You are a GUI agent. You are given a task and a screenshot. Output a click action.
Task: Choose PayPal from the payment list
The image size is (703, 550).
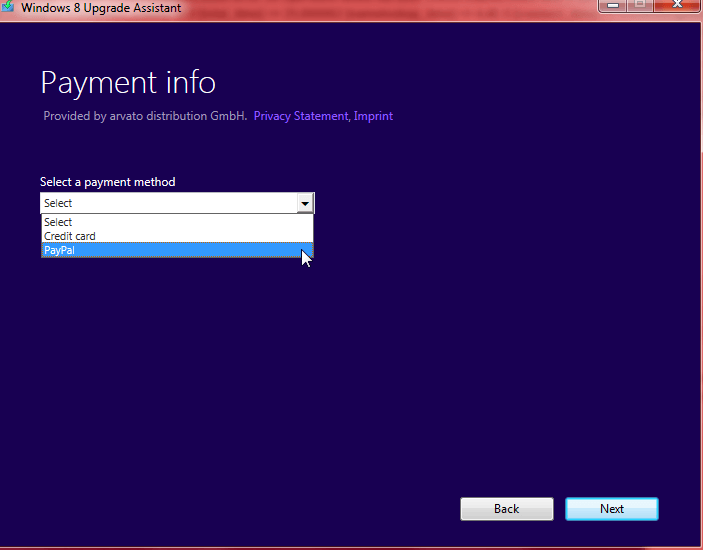[x=177, y=250]
